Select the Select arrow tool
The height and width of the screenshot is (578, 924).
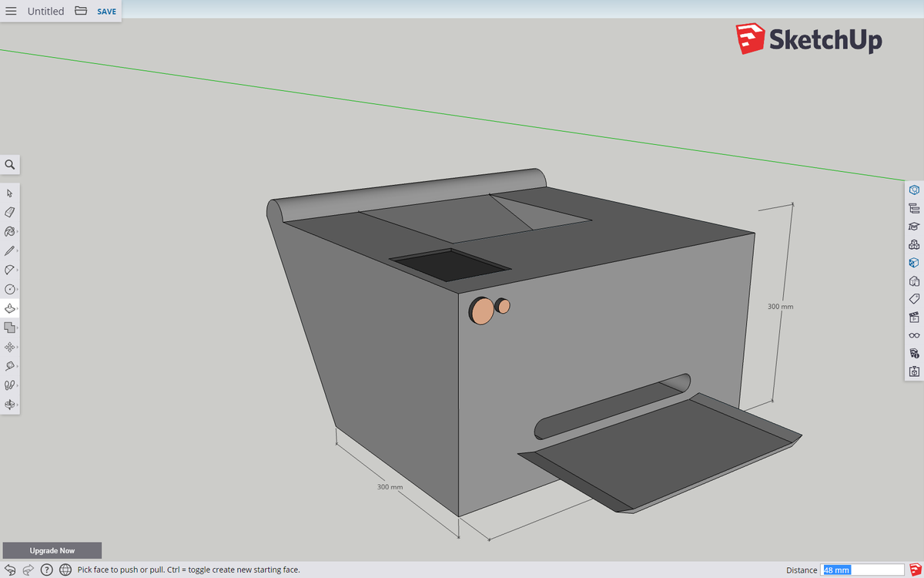(x=10, y=193)
